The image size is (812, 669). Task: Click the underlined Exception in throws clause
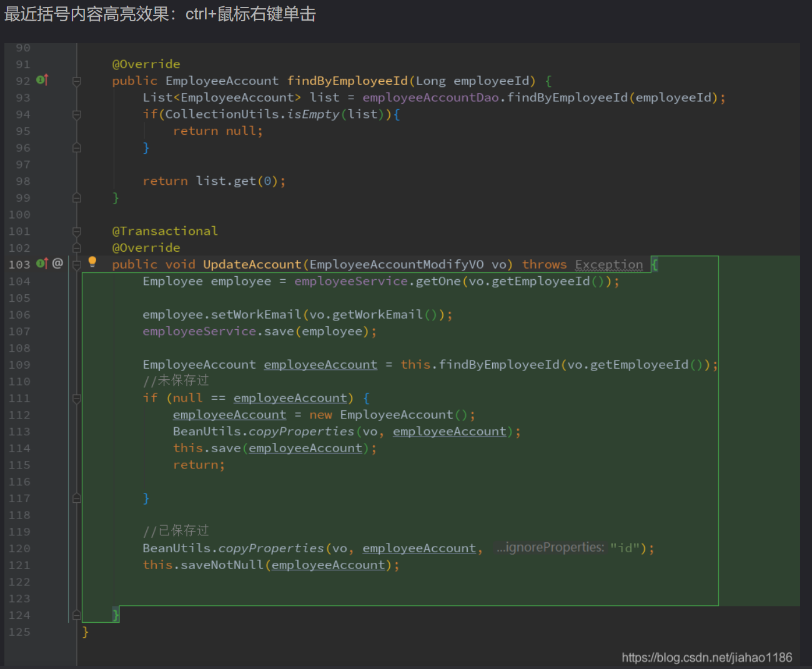[608, 265]
